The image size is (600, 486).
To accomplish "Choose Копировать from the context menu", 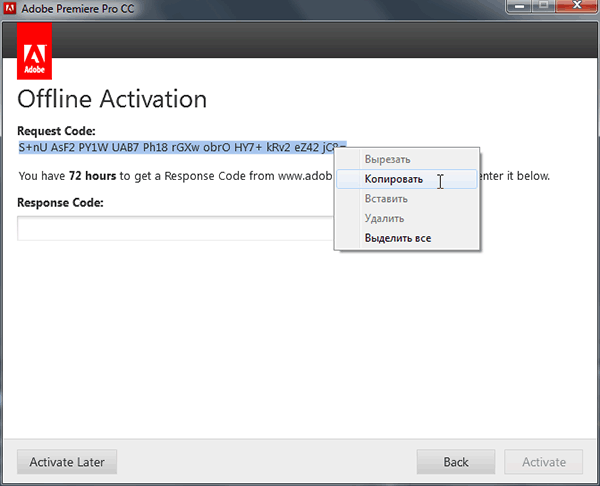I will tap(407, 179).
